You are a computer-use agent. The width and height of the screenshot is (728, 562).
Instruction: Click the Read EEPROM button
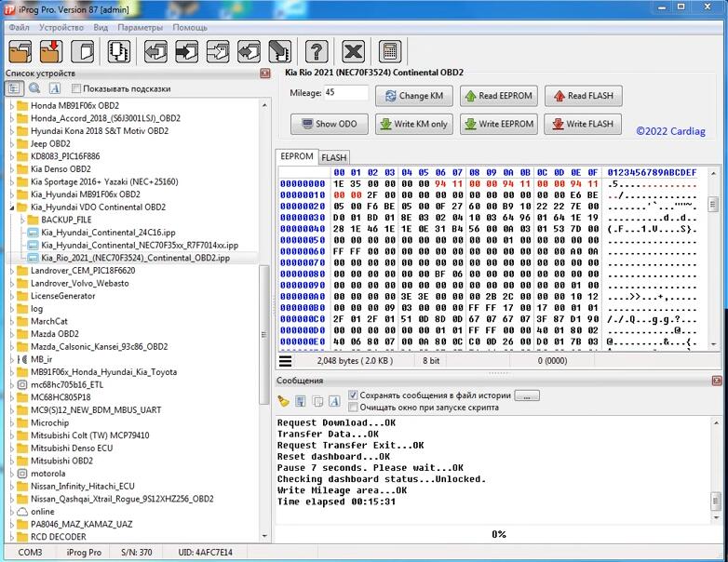499,96
